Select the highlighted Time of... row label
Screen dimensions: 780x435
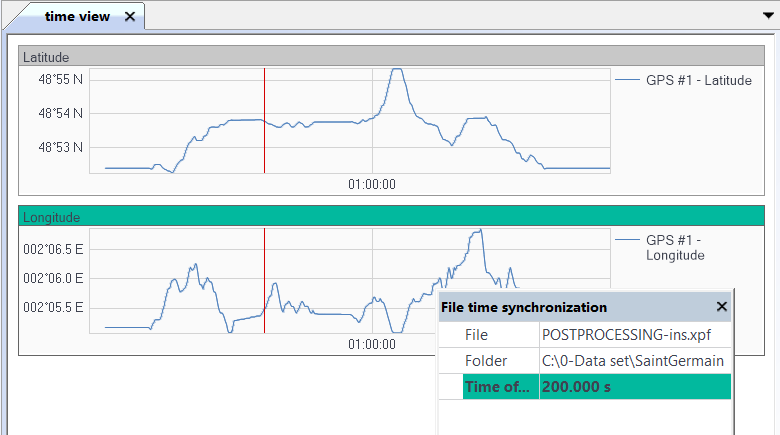click(500, 387)
